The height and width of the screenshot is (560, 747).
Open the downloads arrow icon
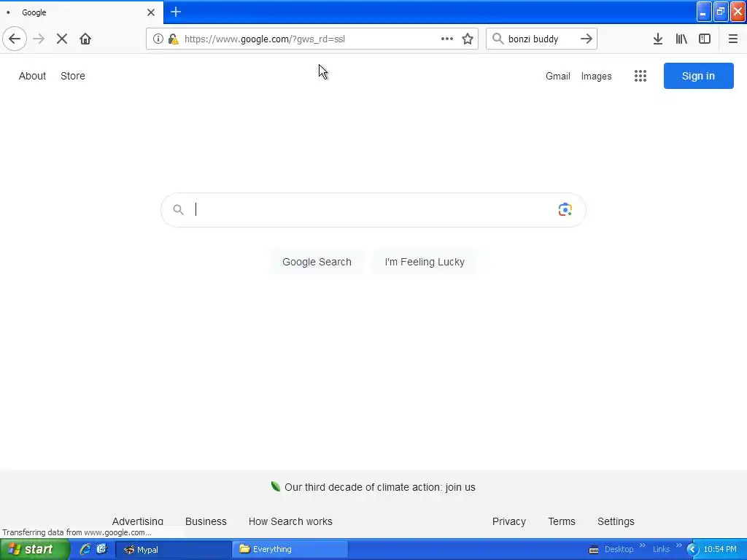pos(658,39)
